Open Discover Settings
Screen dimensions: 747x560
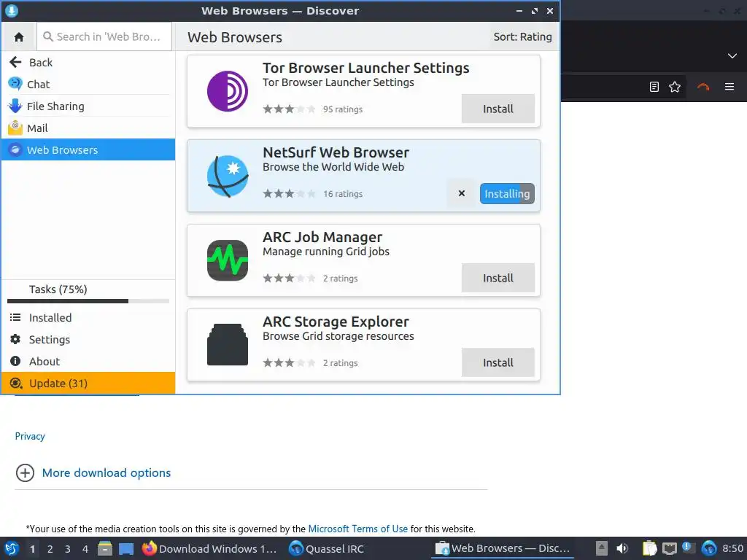(88, 340)
